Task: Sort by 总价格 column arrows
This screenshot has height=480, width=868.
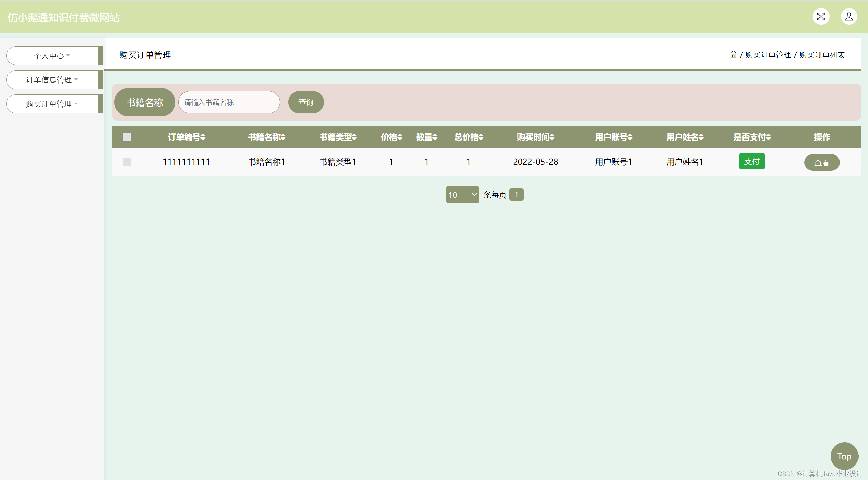Action: (481, 137)
